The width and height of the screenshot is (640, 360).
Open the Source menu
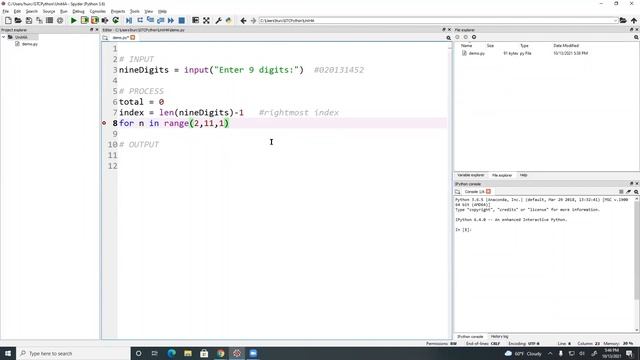(x=49, y=11)
